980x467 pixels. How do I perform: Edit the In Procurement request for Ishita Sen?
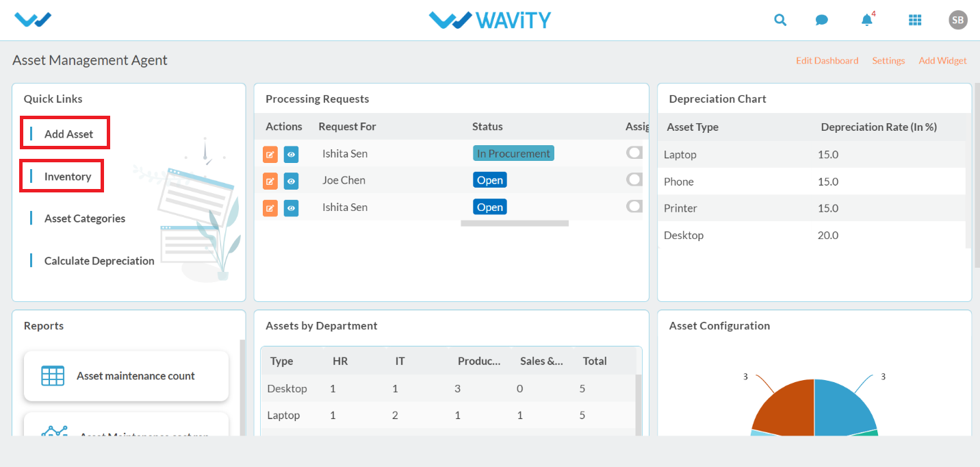[270, 154]
